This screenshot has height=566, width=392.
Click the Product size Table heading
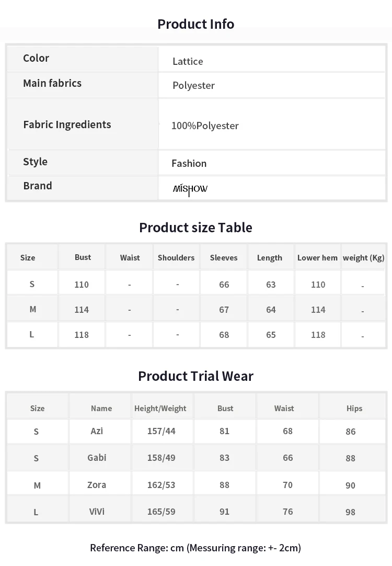coord(196,228)
